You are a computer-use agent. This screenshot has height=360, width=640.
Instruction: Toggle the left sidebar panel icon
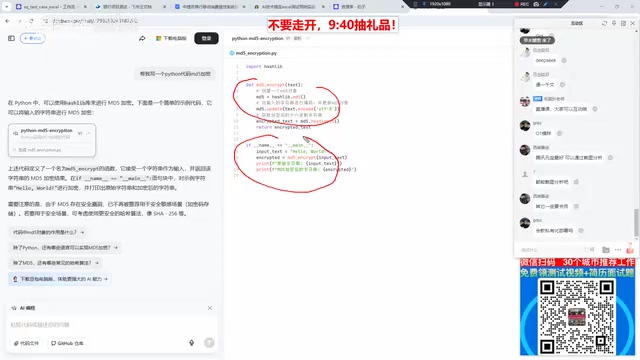(11, 38)
